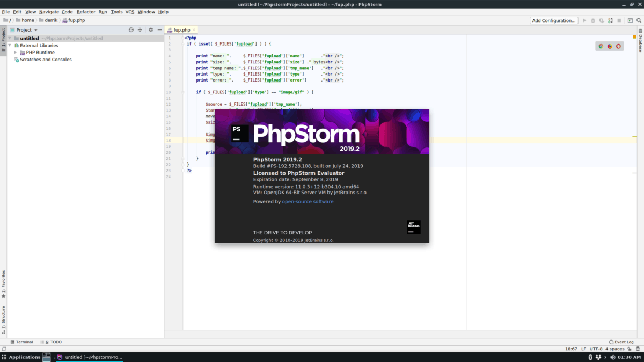644x362 pixels.
Task: Close the fup.php editor tab
Action: [x=194, y=30]
